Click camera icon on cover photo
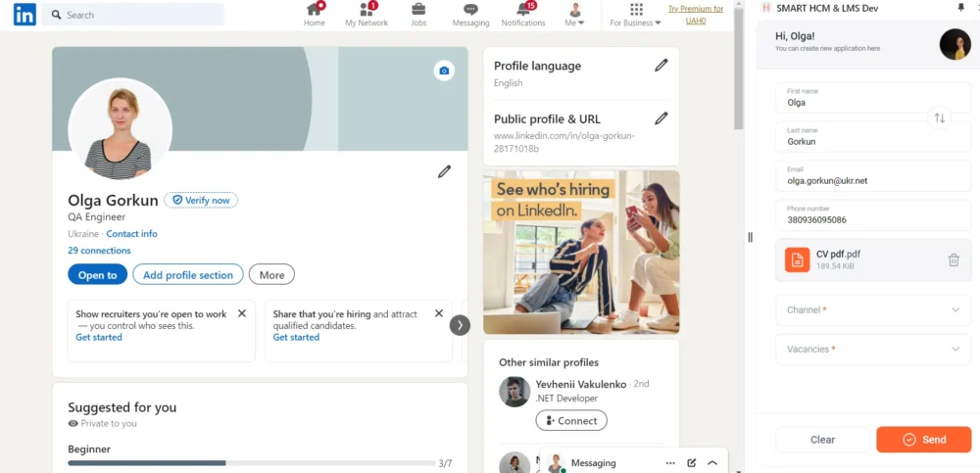 [x=444, y=71]
